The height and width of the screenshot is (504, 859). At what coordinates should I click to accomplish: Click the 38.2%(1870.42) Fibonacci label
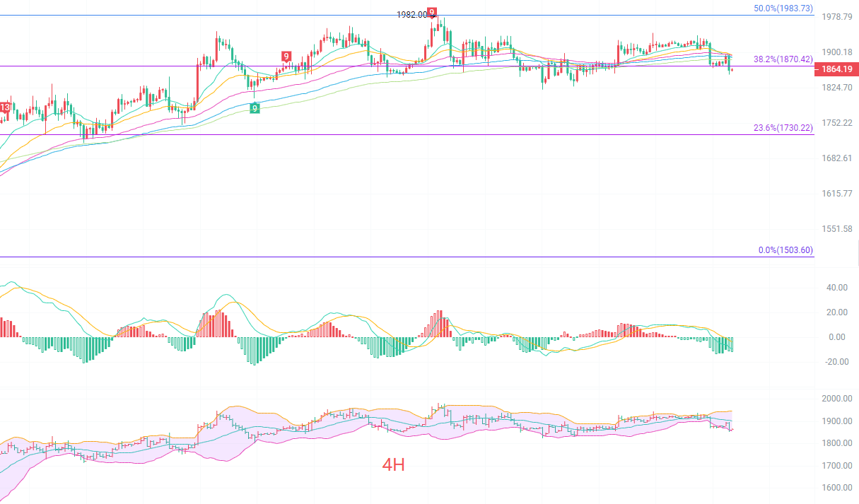[783, 59]
